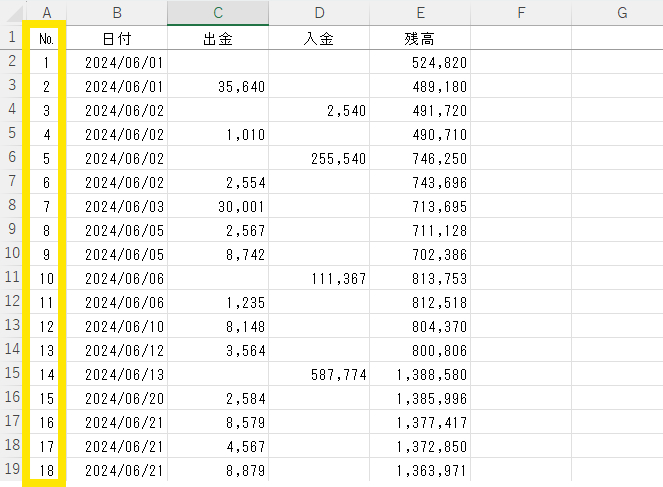Click the 出金 header cell

pyautogui.click(x=218, y=38)
